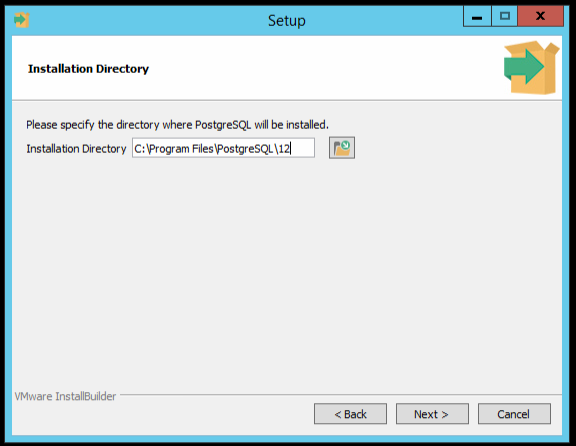Viewport: 576px width, 446px height.
Task: Click the 'Installation Directory' label beside the field
Action: 76,149
